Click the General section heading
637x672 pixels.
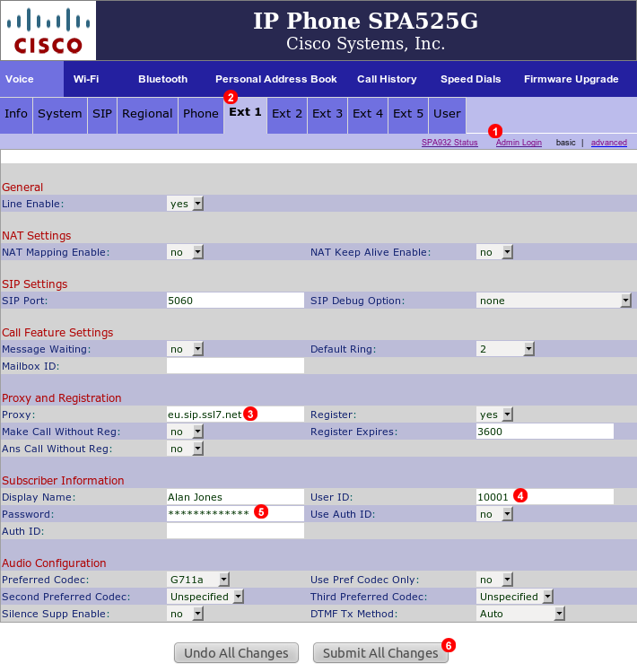[22, 188]
